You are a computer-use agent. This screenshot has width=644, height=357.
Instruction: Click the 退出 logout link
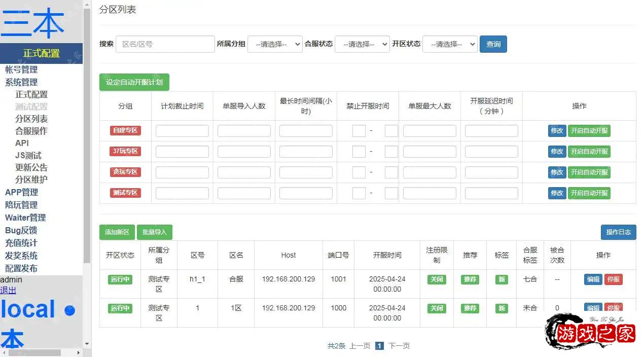pyautogui.click(x=8, y=290)
